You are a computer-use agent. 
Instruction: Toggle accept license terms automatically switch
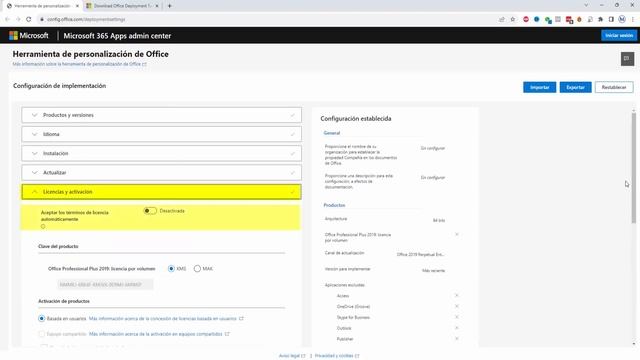150,211
